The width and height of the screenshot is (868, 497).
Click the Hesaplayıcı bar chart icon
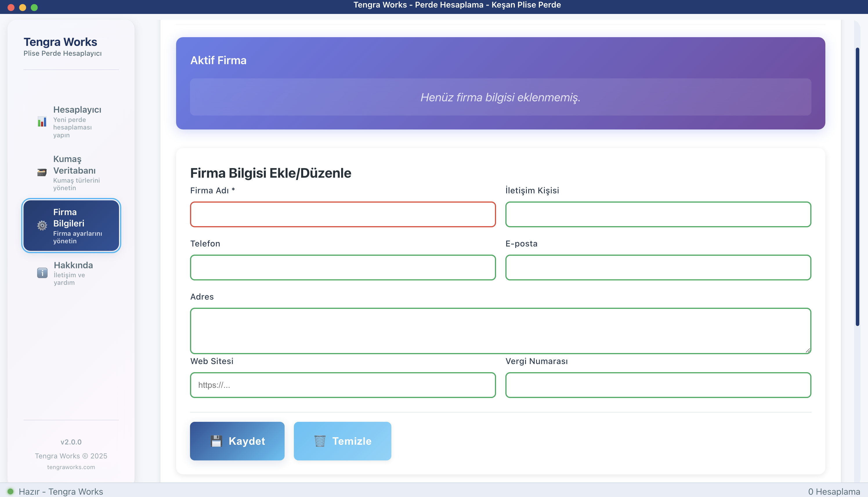(x=42, y=122)
